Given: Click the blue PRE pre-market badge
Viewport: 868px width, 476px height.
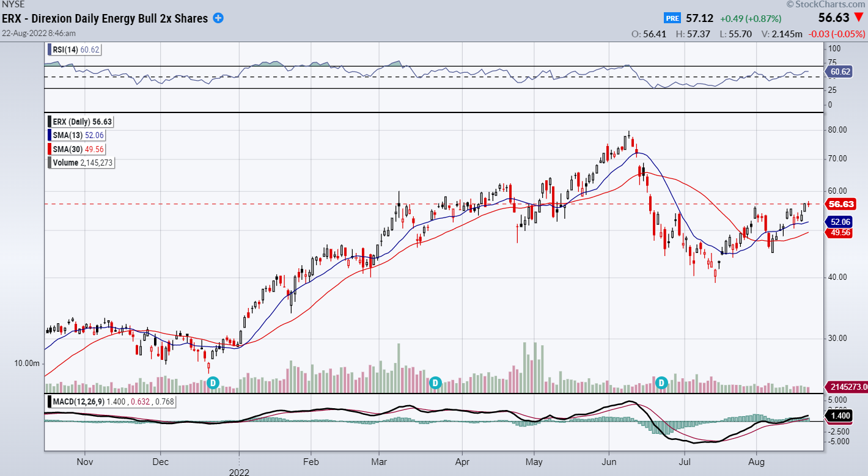Looking at the screenshot, I should [672, 18].
